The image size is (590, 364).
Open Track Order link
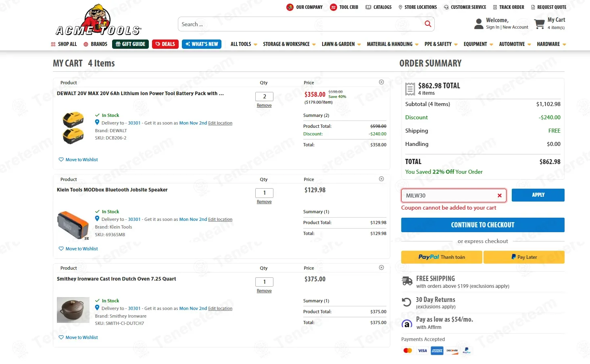click(x=509, y=7)
